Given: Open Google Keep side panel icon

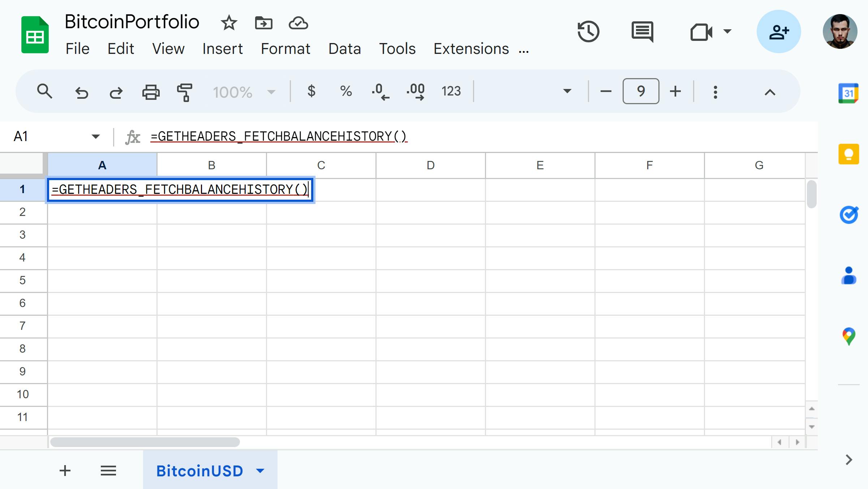Looking at the screenshot, I should pos(848,154).
